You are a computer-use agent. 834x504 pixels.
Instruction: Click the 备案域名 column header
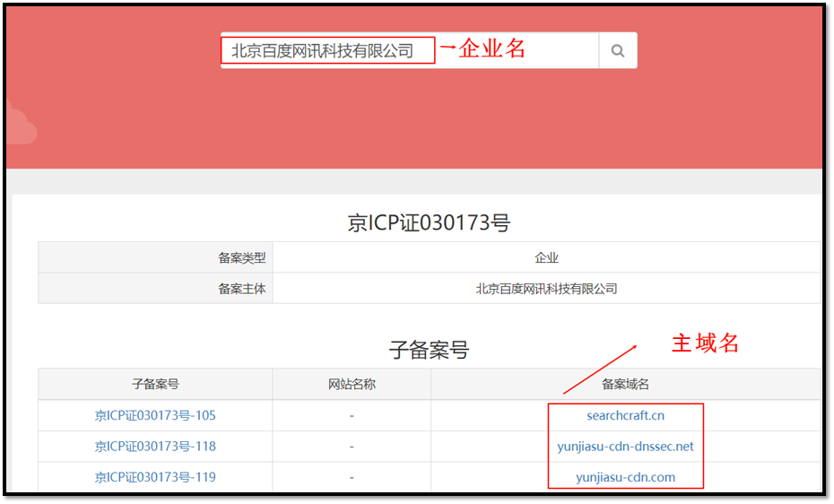(626, 384)
